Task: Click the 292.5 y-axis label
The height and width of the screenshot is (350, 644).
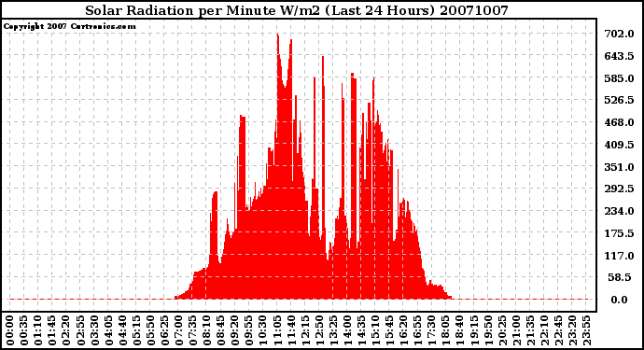Action: (x=619, y=189)
